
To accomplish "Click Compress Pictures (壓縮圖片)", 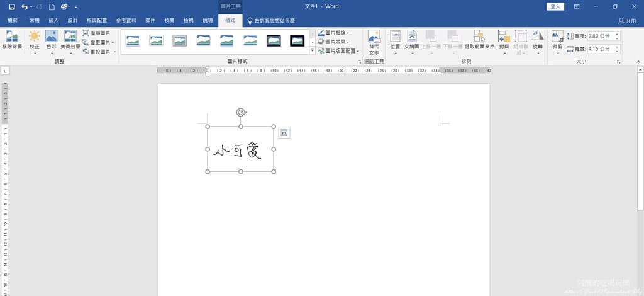I will pyautogui.click(x=96, y=33).
